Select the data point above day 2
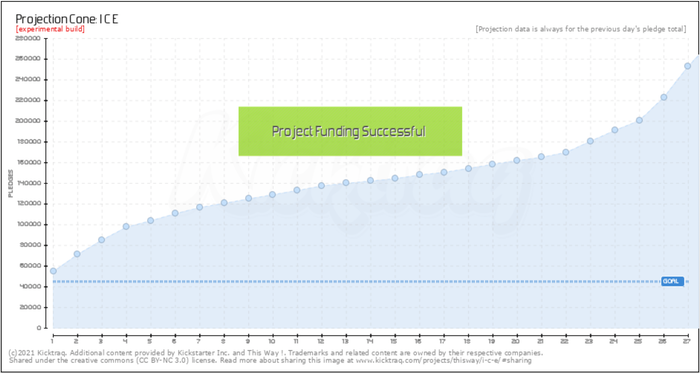 point(77,254)
